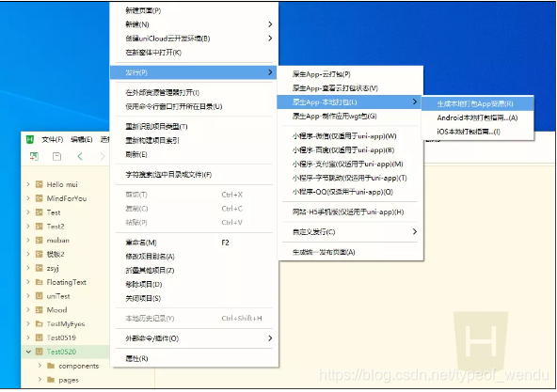Click the pages folder icon

click(51, 380)
